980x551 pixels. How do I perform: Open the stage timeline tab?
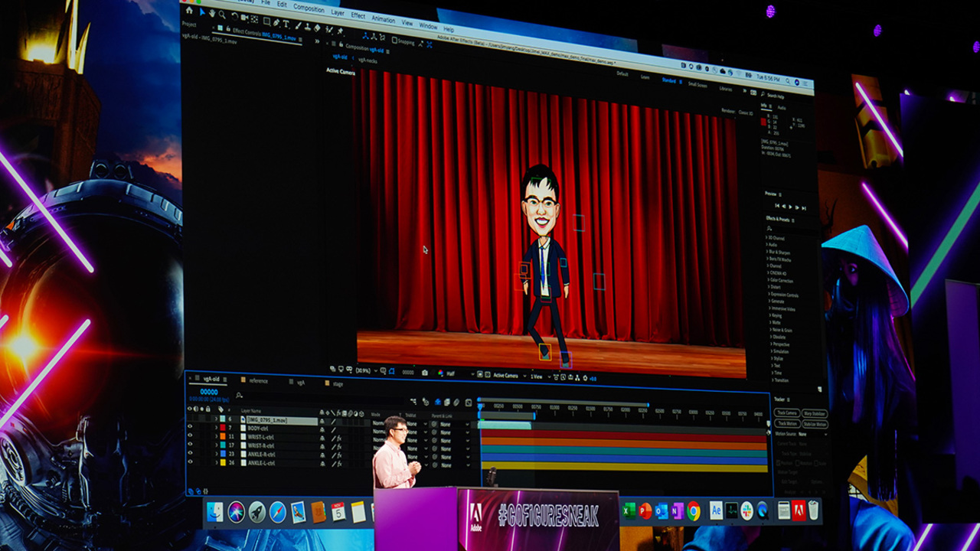coord(338,383)
